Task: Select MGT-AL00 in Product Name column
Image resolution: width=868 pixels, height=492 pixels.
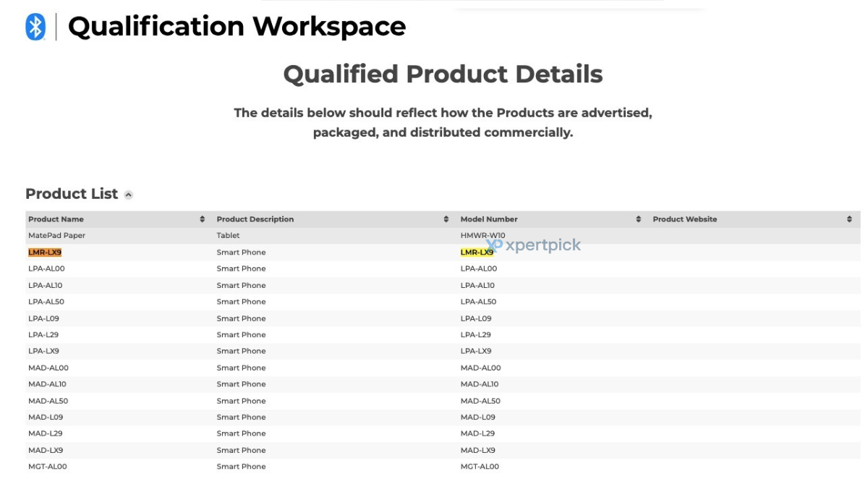Action: pyautogui.click(x=48, y=467)
